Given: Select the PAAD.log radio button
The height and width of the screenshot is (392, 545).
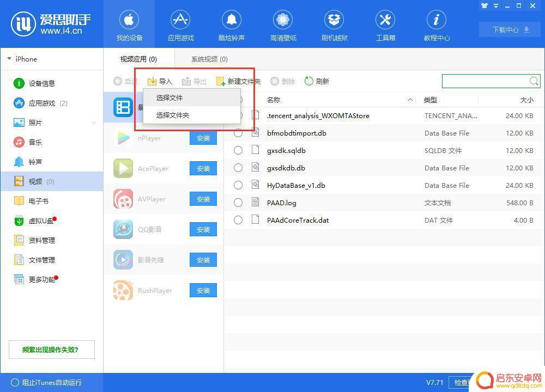Looking at the screenshot, I should tap(238, 203).
